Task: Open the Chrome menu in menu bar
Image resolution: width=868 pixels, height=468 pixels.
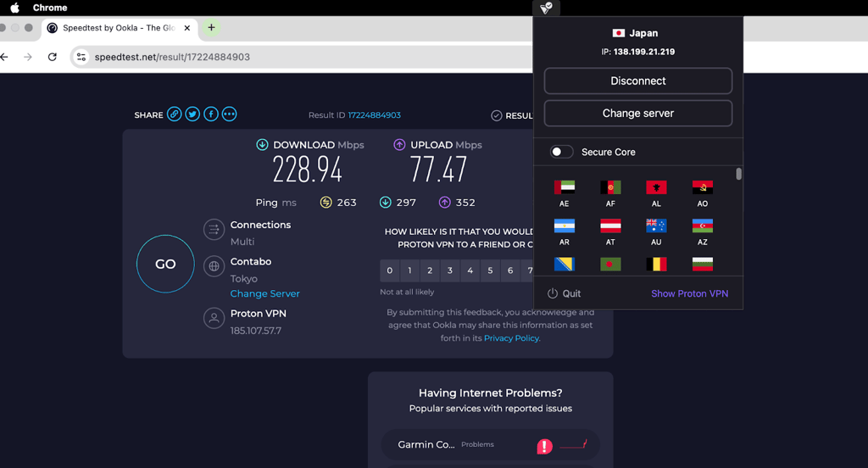Action: [50, 8]
